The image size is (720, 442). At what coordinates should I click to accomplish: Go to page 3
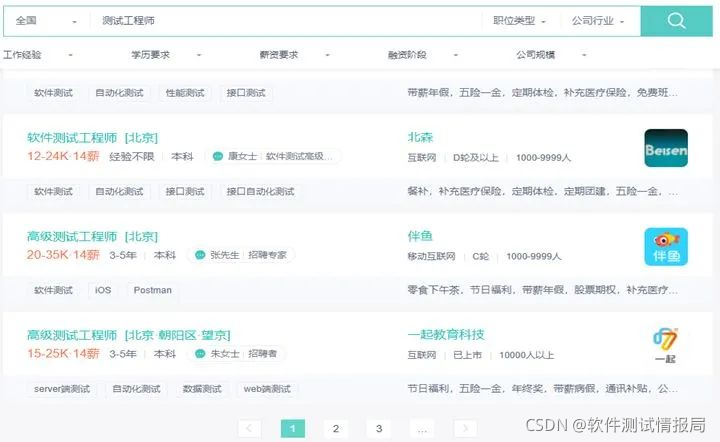click(x=379, y=428)
